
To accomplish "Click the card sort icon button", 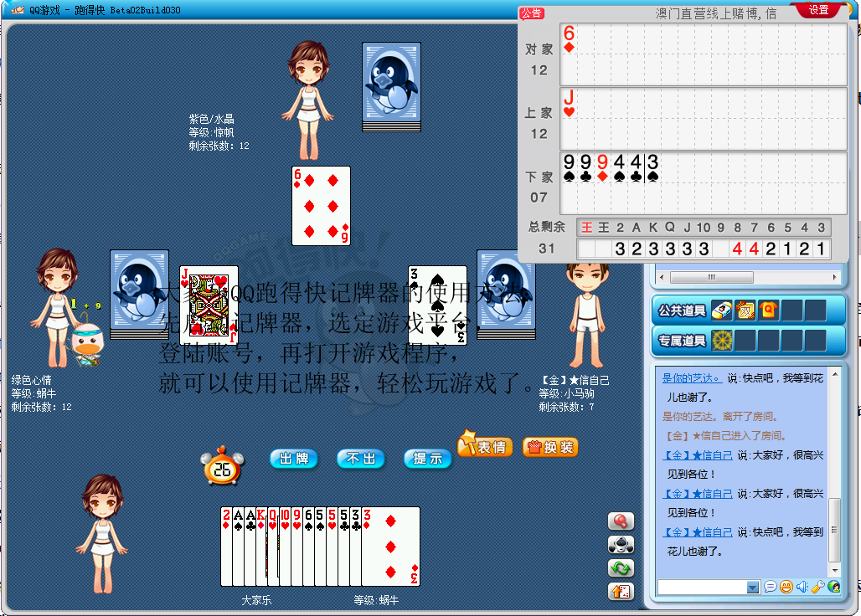I will pyautogui.click(x=621, y=592).
